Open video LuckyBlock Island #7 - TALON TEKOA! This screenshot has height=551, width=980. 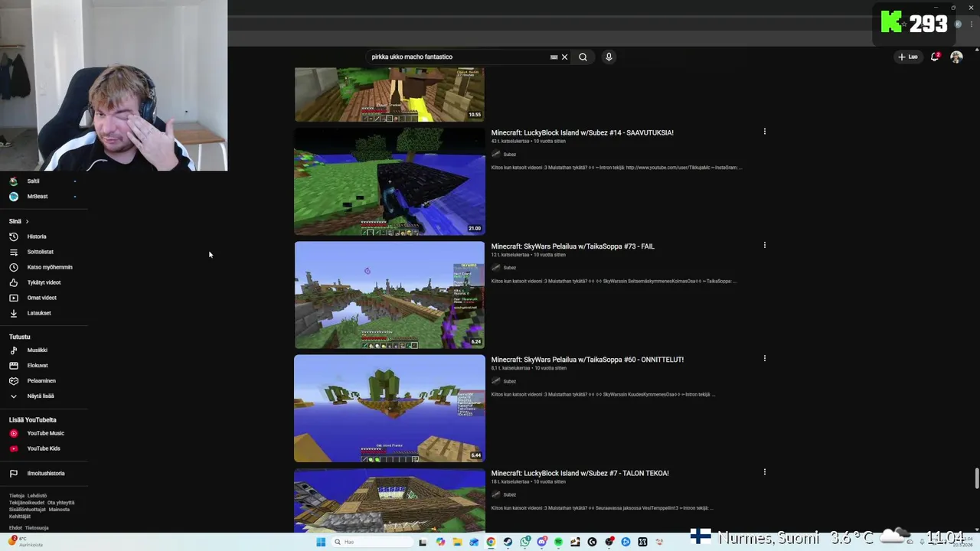580,473
